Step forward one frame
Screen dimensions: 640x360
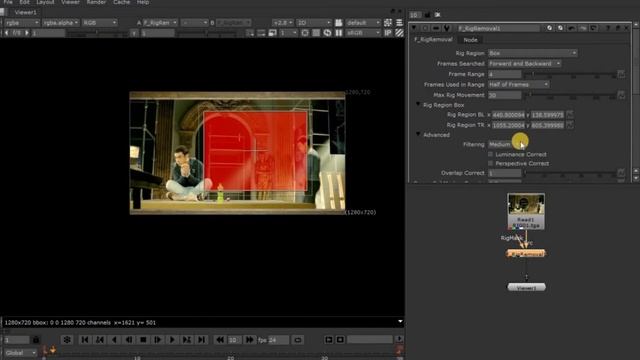[158, 340]
